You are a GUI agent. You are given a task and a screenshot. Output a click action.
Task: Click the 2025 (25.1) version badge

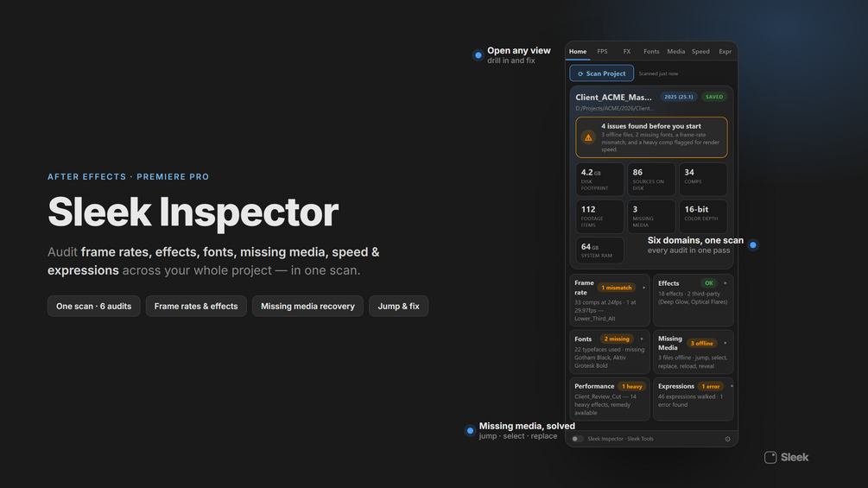[x=678, y=97]
